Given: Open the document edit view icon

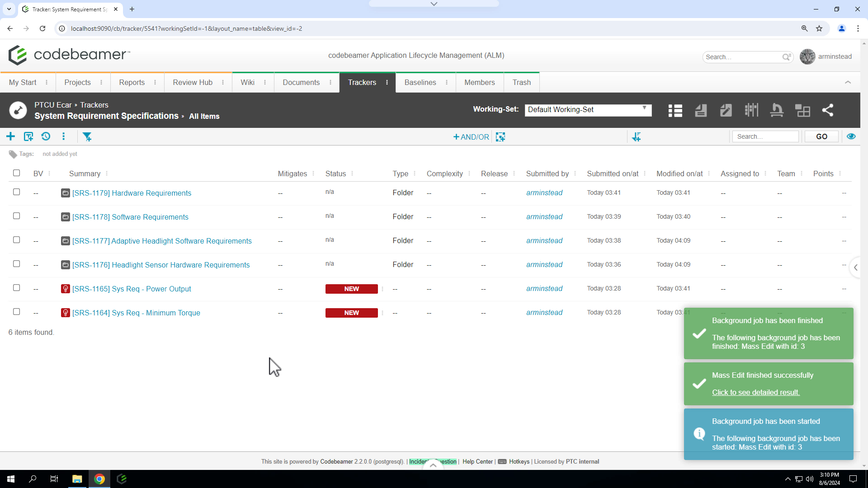Looking at the screenshot, I should coord(726,110).
